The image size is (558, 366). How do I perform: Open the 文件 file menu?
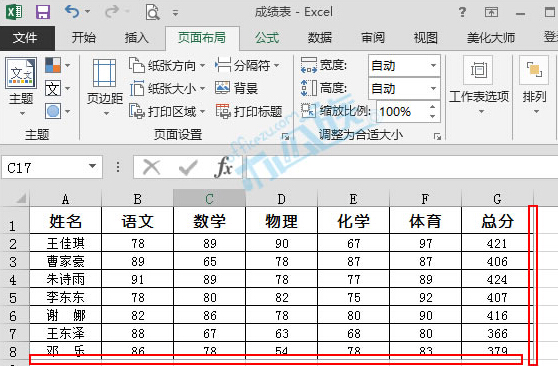tap(25, 38)
